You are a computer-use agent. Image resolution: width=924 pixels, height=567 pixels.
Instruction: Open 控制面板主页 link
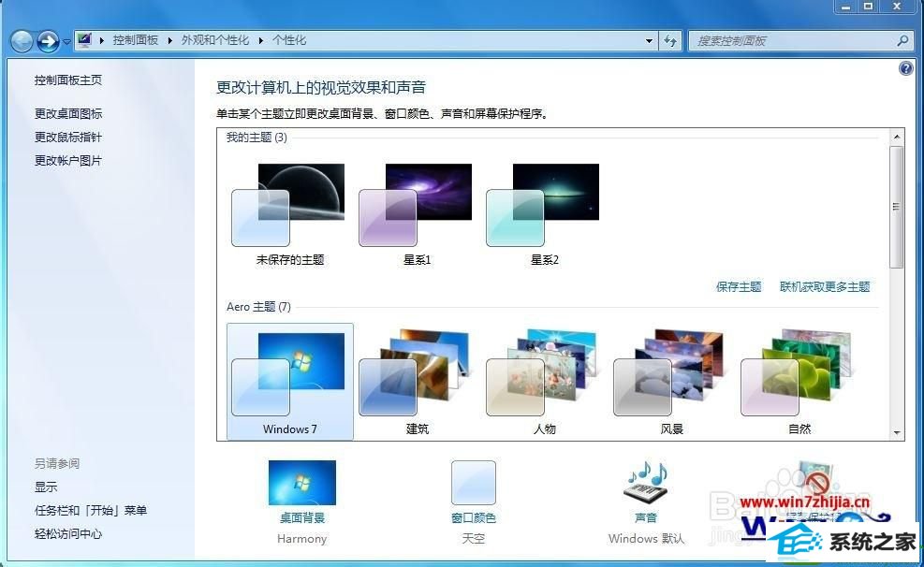[x=68, y=80]
